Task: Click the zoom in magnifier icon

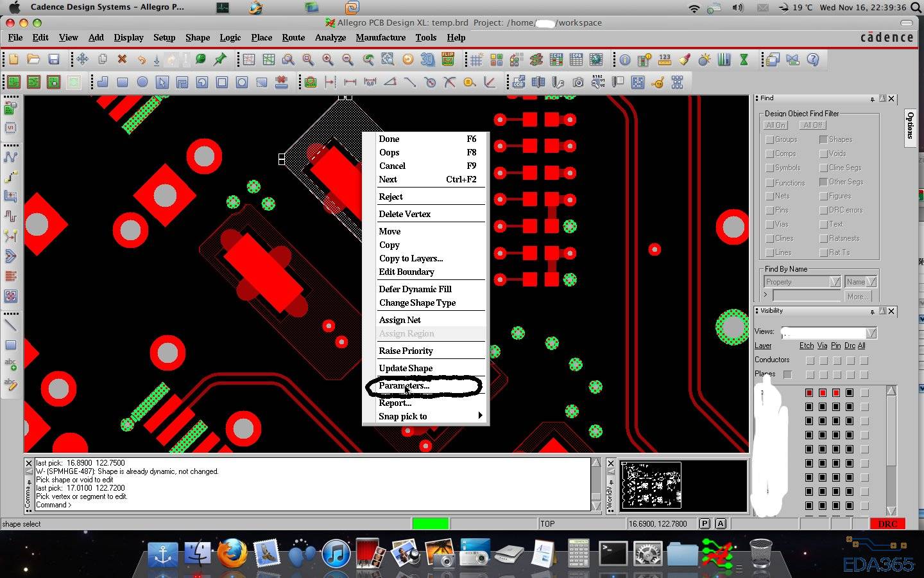Action: 328,60
